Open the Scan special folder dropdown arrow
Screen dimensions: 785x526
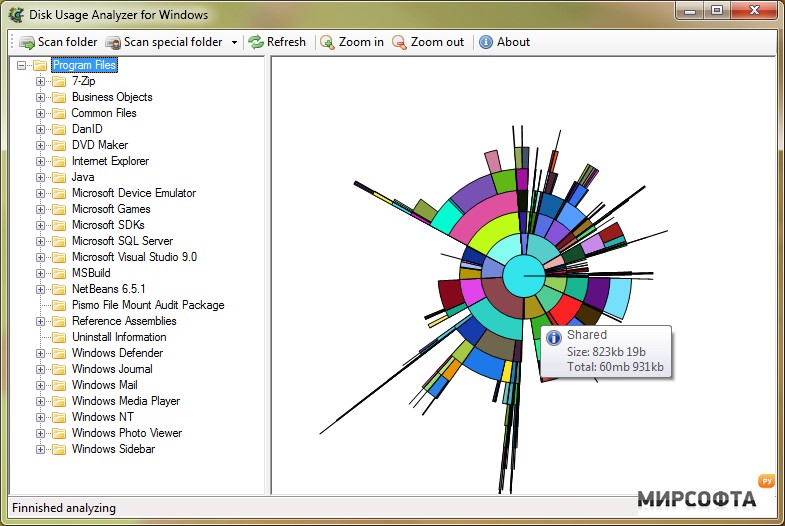[x=234, y=43]
